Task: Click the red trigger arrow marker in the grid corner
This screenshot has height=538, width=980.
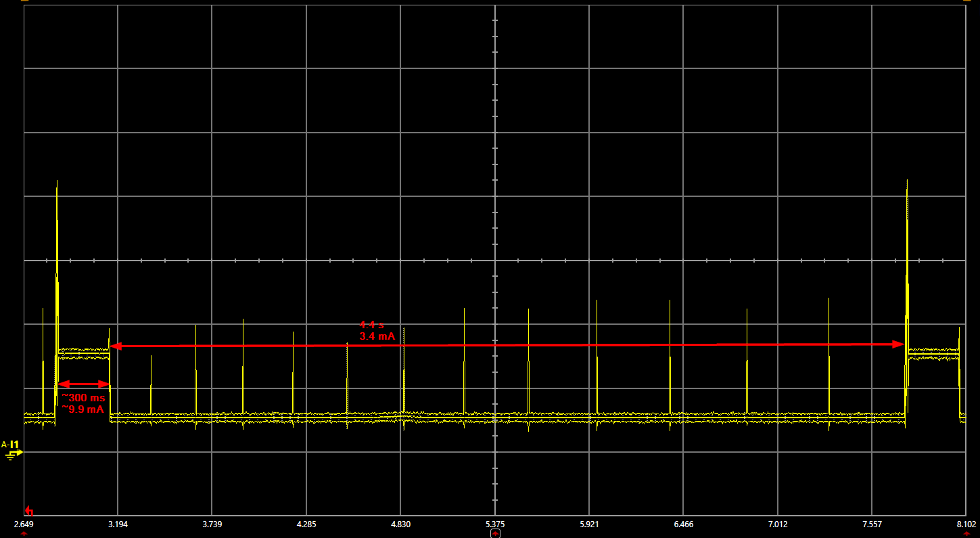Action: point(29,511)
